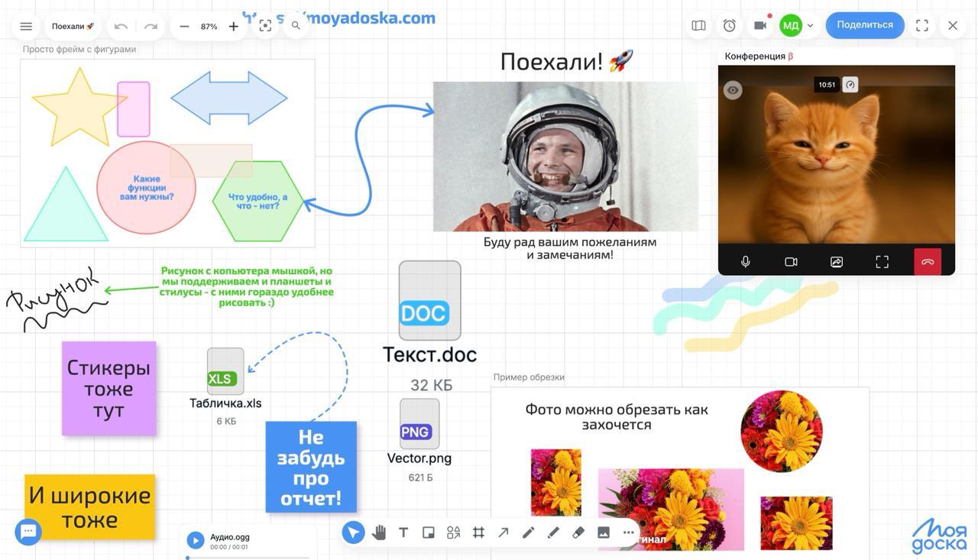
Task: Toggle the eye icon on conference video
Action: click(733, 90)
